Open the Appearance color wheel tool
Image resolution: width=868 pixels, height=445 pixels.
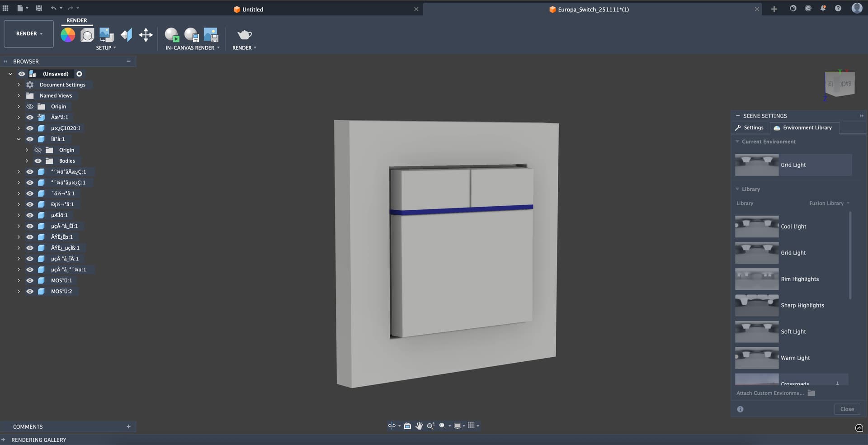[68, 35]
